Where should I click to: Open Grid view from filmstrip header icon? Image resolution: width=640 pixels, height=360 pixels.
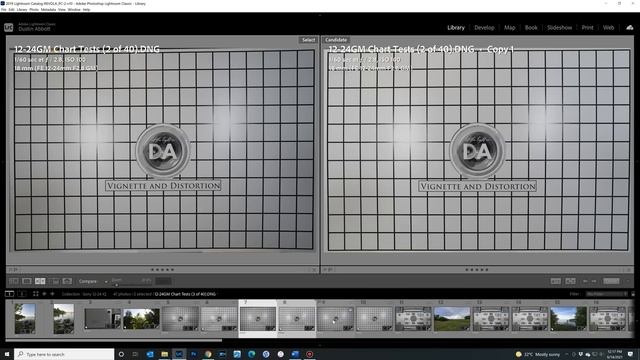point(36,294)
